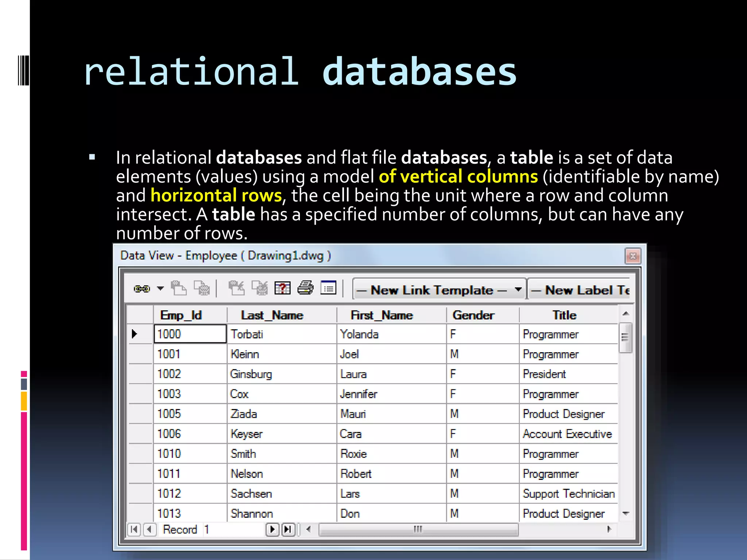747x560 pixels.
Task: Click the vertical scrollbar down arrow
Action: [x=626, y=514]
